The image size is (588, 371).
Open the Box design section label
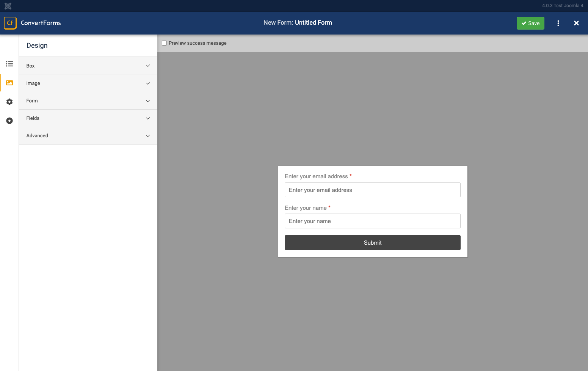tap(30, 66)
